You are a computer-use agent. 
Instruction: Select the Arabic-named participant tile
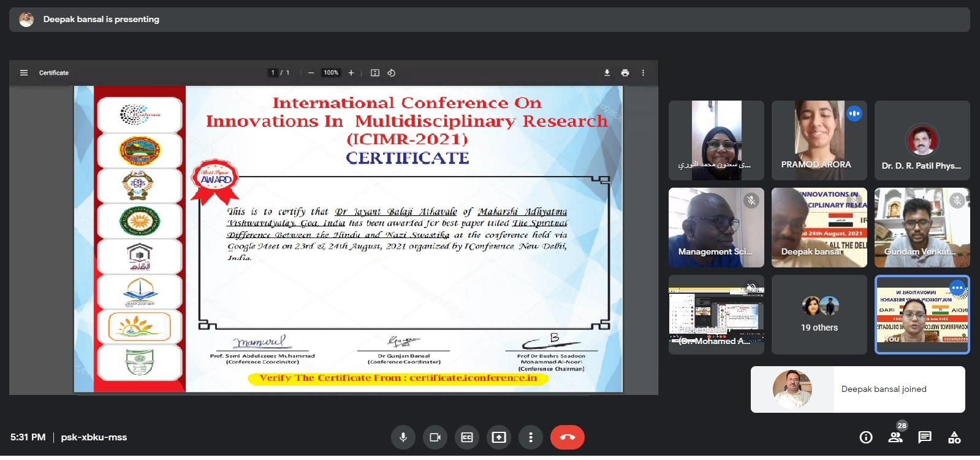point(716,140)
